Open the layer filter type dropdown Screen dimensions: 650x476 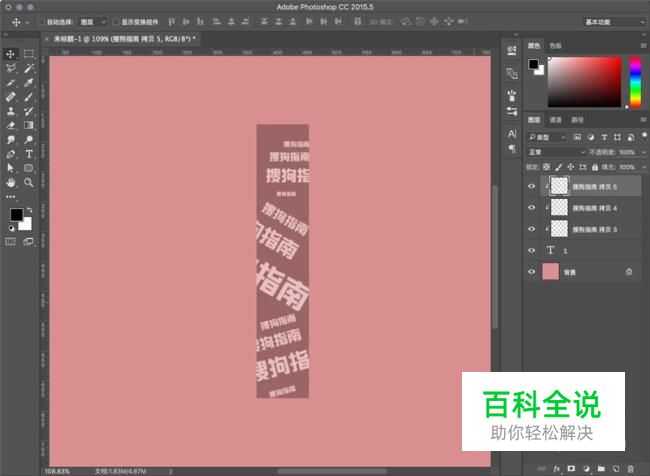click(546, 137)
